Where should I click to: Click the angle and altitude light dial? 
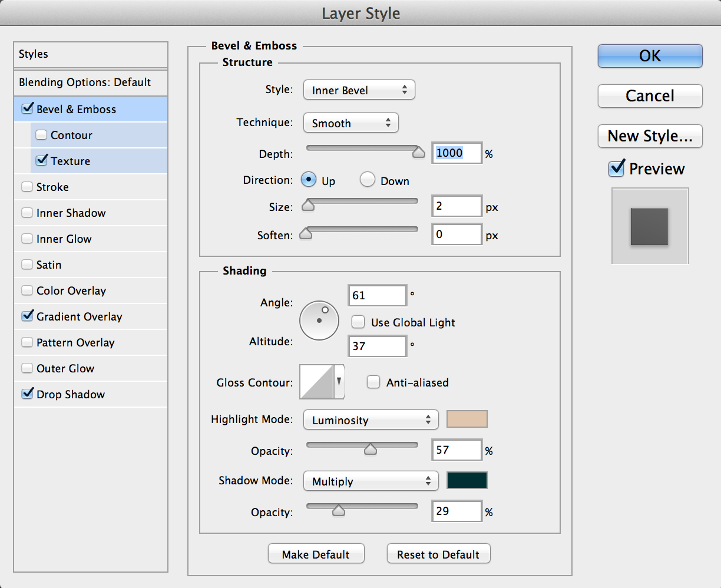(319, 321)
